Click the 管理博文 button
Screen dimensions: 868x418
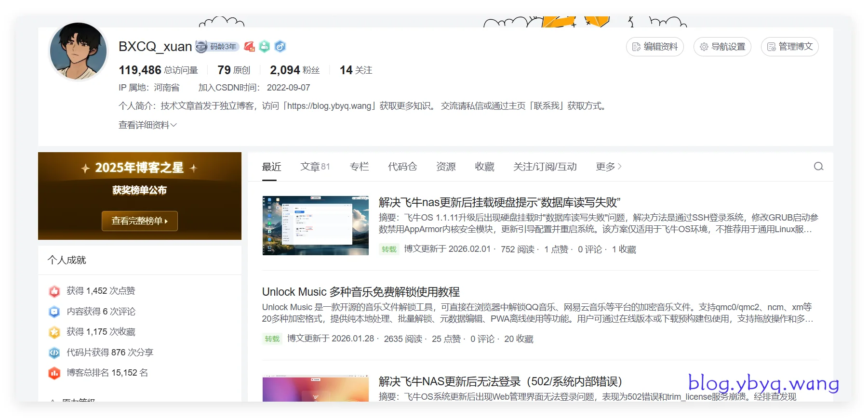point(789,47)
